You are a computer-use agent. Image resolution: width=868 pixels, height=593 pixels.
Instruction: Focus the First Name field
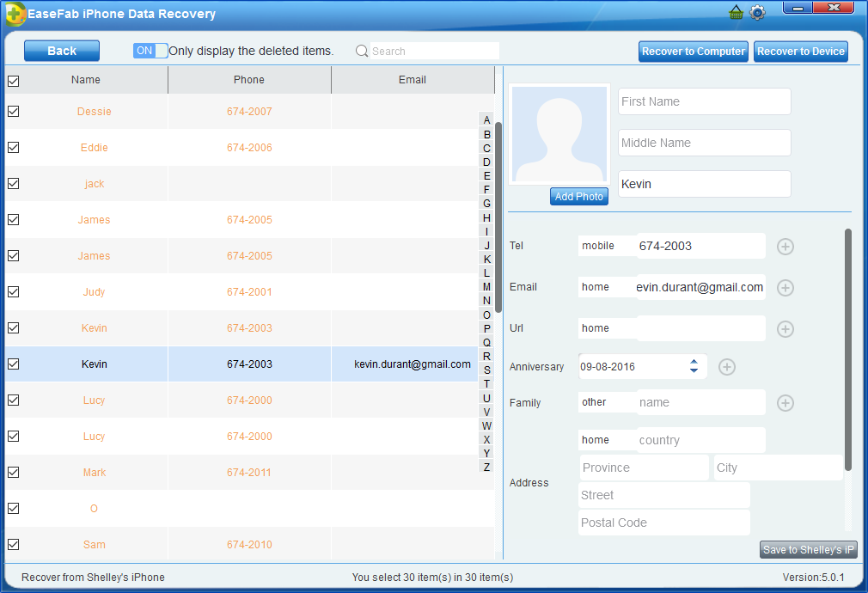[x=704, y=101]
